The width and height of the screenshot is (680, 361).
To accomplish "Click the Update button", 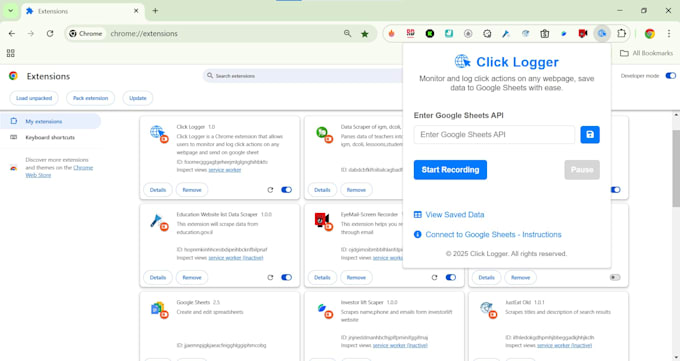I will coord(137,98).
